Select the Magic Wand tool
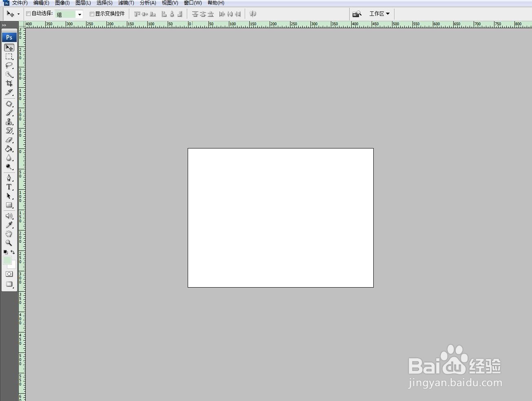 point(9,75)
